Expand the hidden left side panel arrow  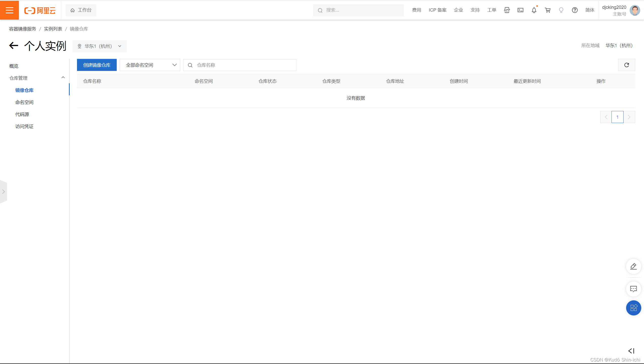[x=4, y=191]
